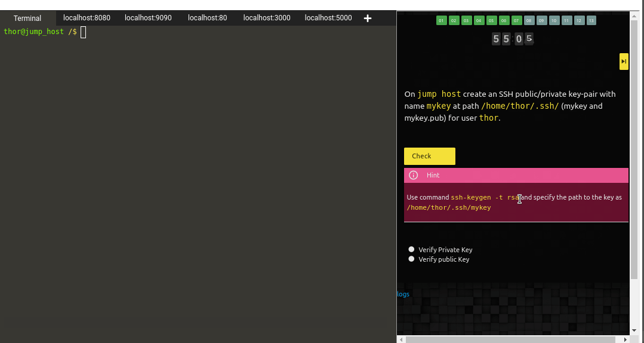Select question step 03

[x=467, y=20]
